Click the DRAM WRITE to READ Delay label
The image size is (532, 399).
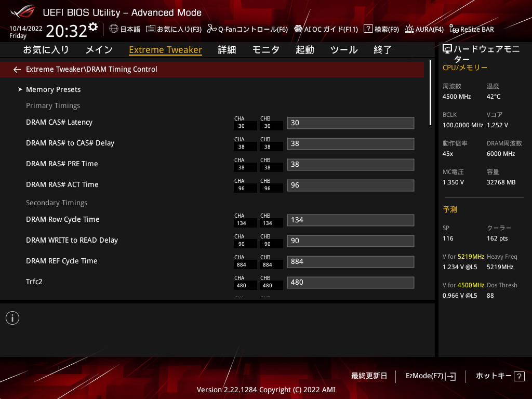(x=72, y=240)
